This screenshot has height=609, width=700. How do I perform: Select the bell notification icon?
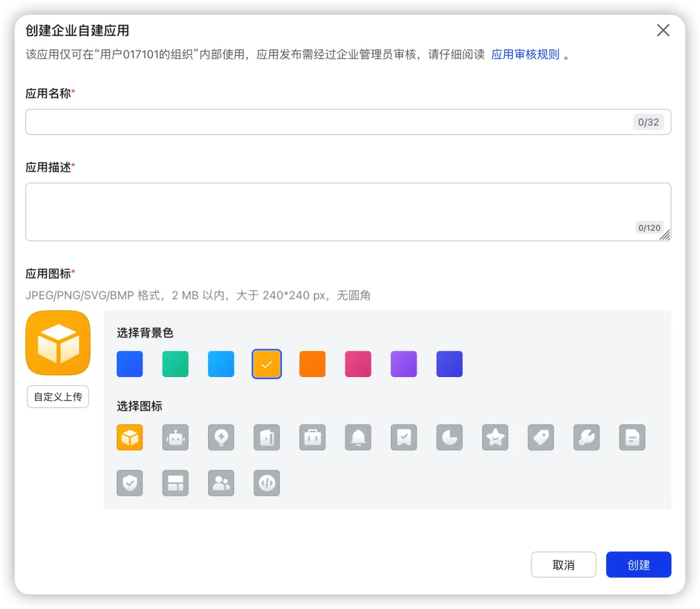[x=358, y=437]
